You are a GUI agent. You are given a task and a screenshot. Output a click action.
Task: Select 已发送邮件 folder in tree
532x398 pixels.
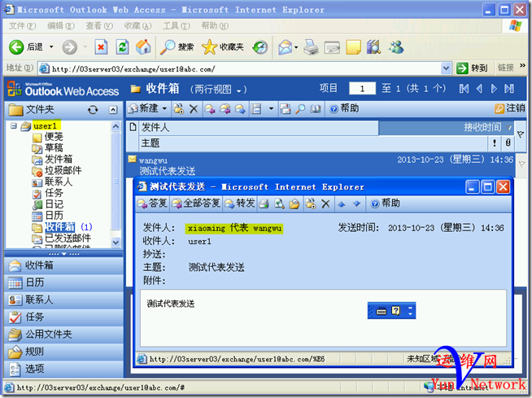68,238
